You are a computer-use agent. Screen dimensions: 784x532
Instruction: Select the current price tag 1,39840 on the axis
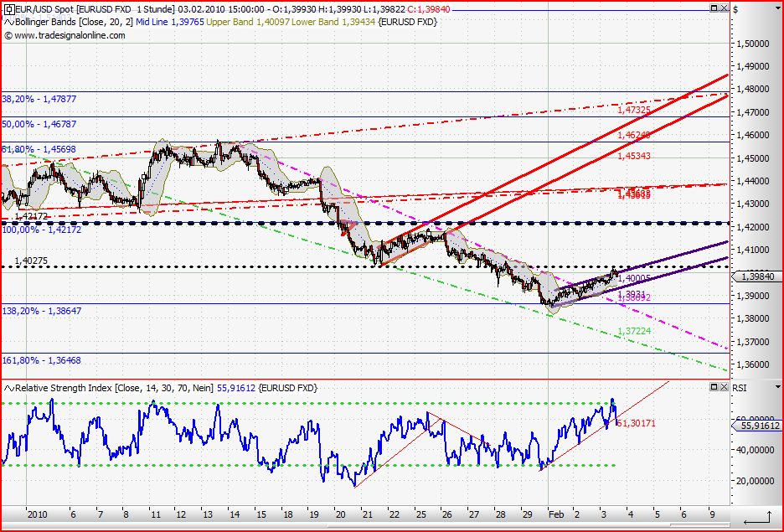tap(758, 275)
